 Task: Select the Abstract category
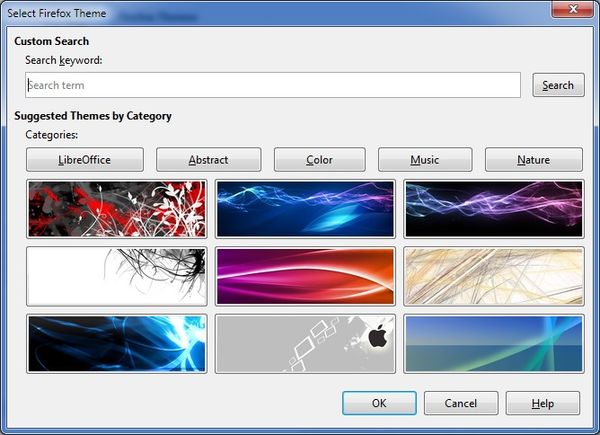coord(209,160)
